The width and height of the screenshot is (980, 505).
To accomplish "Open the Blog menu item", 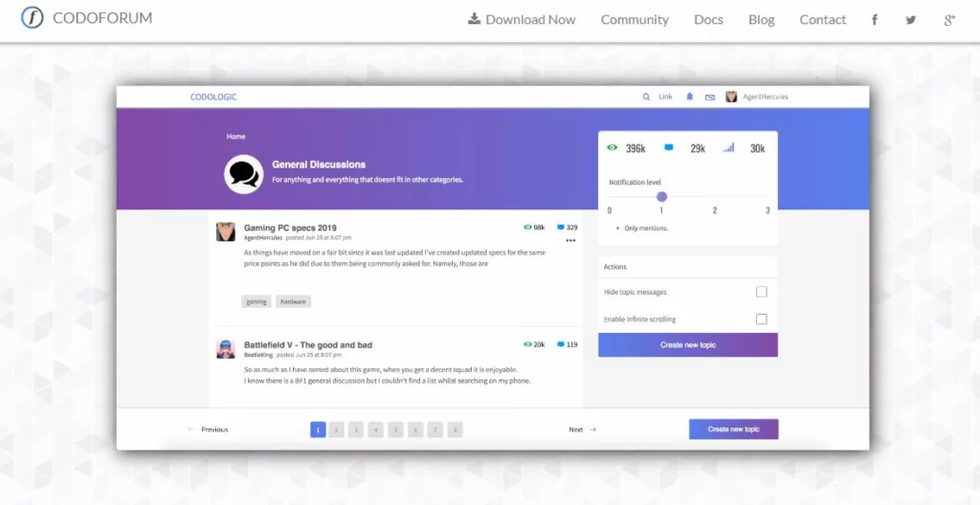I will point(761,19).
